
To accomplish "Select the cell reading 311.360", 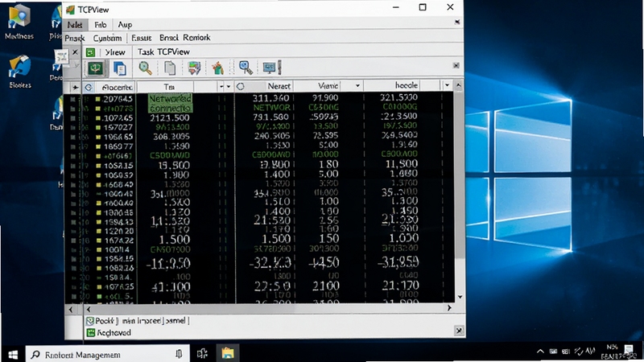I will pos(270,98).
